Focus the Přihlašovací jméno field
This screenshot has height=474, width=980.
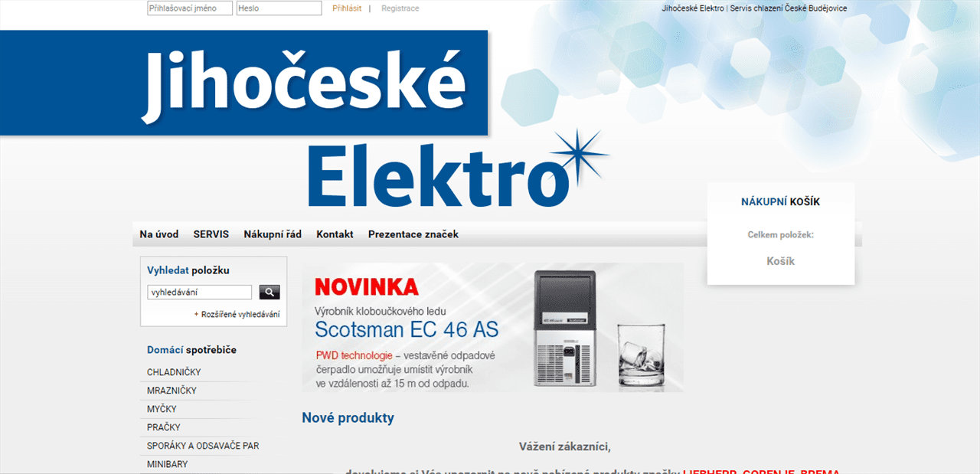190,8
